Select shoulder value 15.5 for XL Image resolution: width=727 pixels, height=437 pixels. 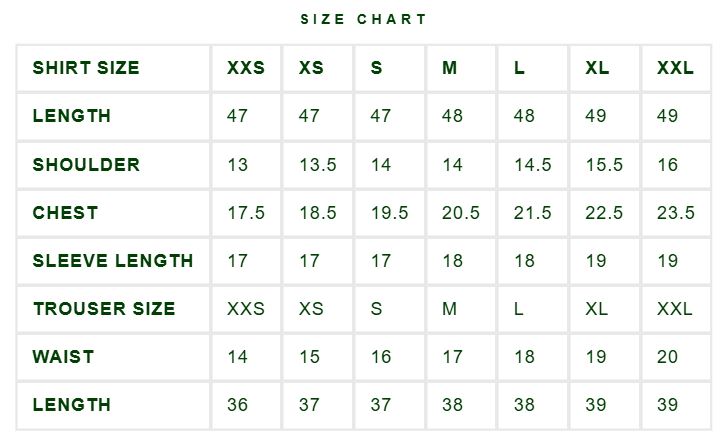click(604, 165)
